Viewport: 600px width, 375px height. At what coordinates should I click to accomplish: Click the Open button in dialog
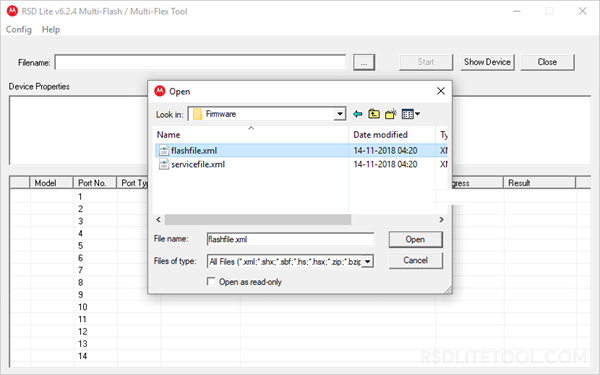pos(416,240)
